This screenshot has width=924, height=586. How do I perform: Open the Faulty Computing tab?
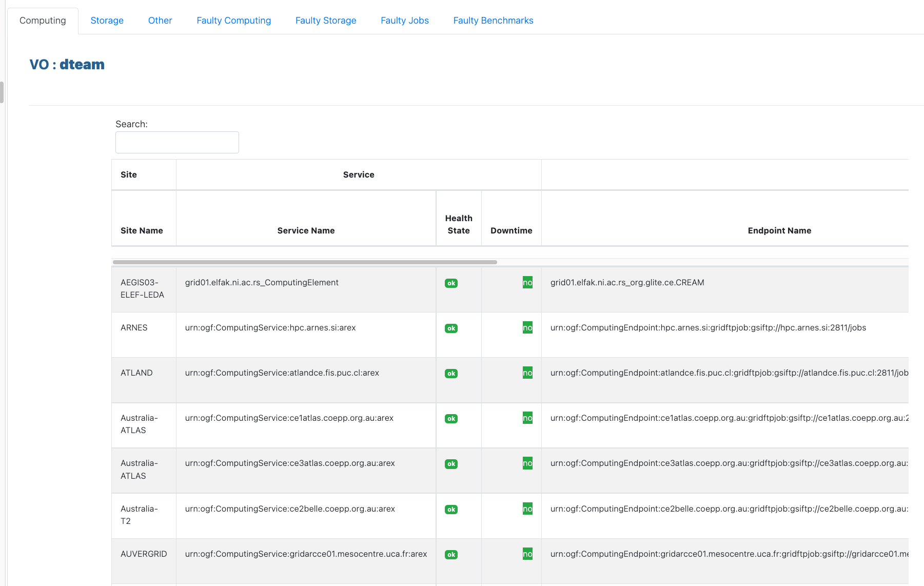click(233, 21)
